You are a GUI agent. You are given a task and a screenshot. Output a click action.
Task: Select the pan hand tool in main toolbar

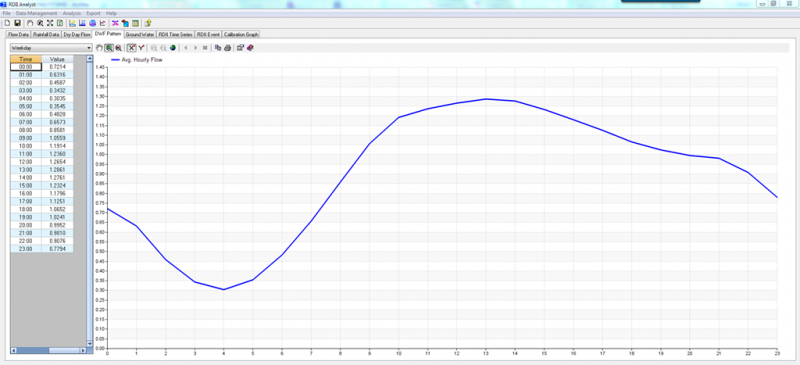[x=30, y=23]
